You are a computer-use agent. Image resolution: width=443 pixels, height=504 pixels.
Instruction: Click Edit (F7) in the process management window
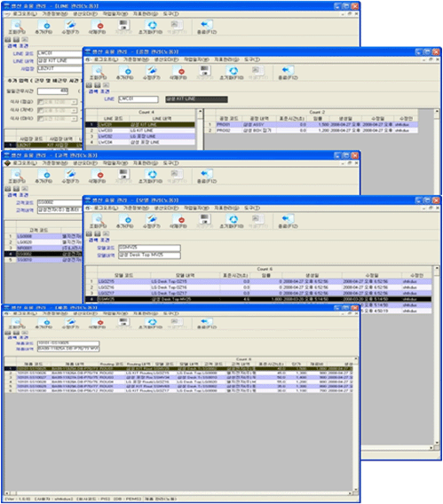(x=152, y=73)
